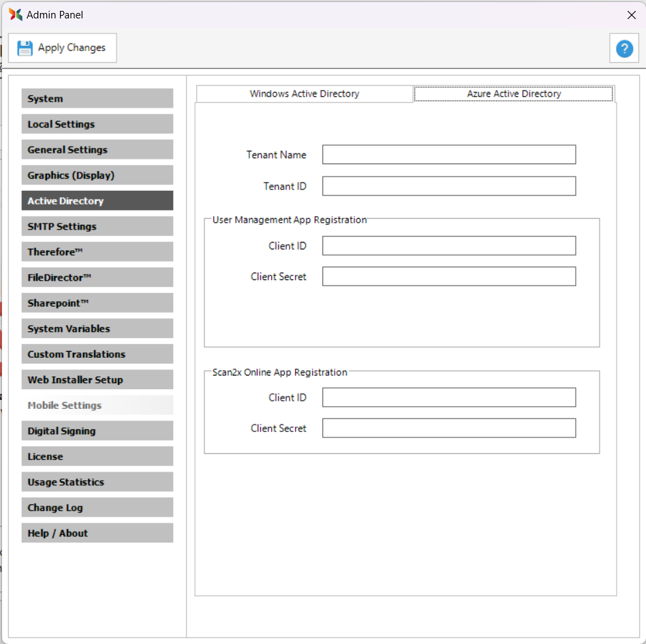
Task: Click the Apply Changes save icon
Action: click(x=25, y=48)
